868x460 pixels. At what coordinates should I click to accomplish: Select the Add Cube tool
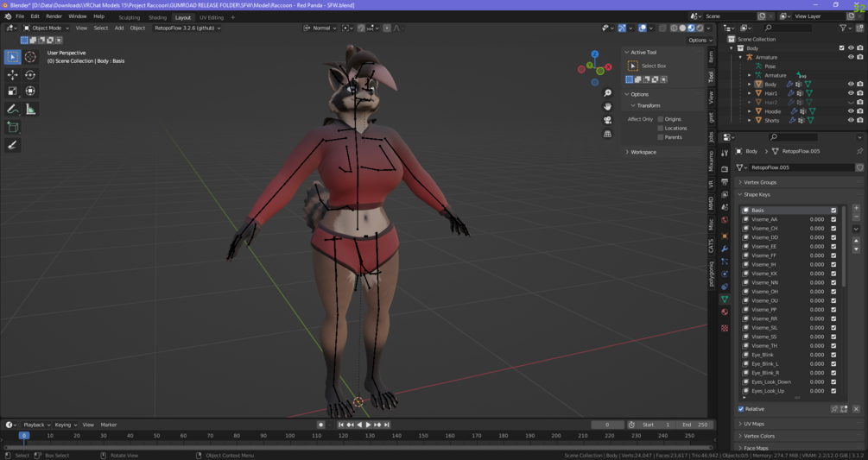click(x=12, y=128)
